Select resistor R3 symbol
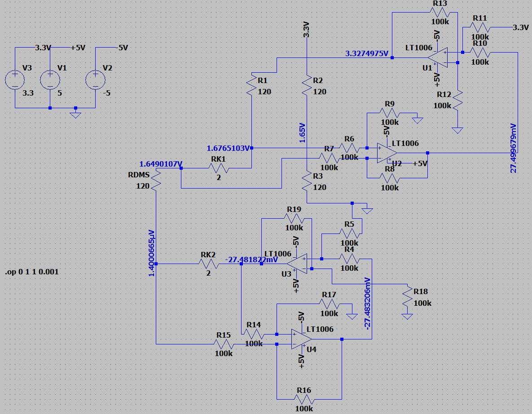 pos(307,181)
